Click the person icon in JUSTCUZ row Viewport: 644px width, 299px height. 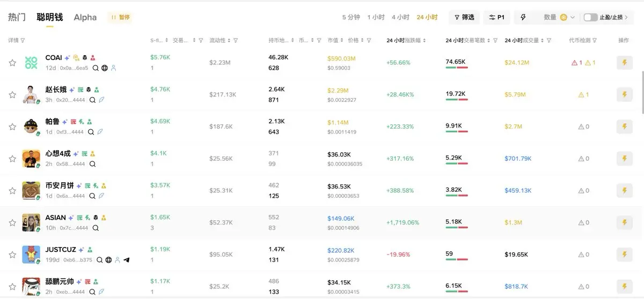118,260
